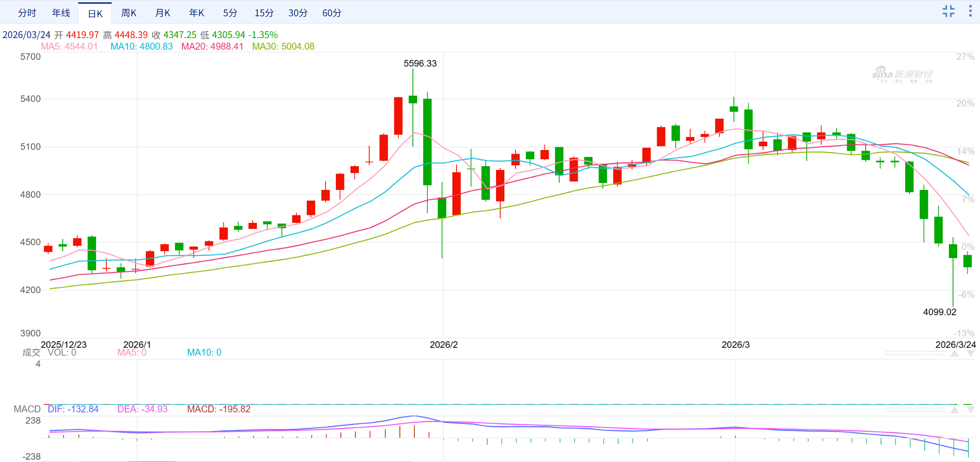Click the volume panel up arrow
Image resolution: width=980 pixels, height=462 pixels.
coord(954,353)
